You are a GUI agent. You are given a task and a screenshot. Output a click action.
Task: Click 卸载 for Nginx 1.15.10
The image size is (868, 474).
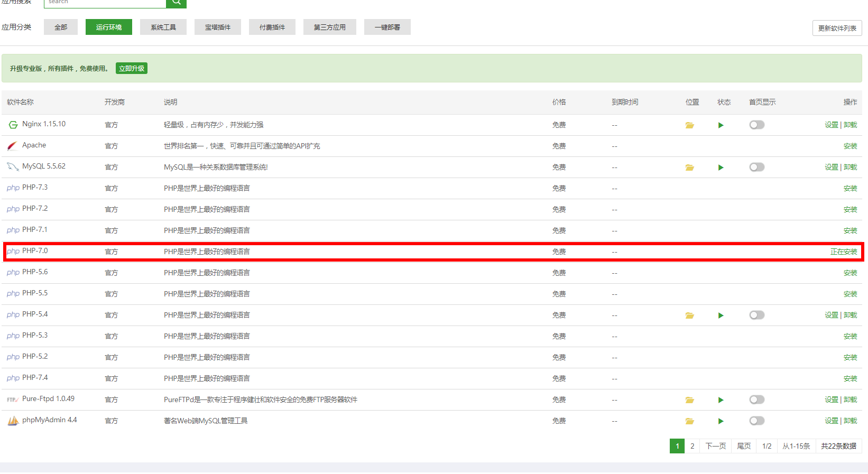coord(850,125)
